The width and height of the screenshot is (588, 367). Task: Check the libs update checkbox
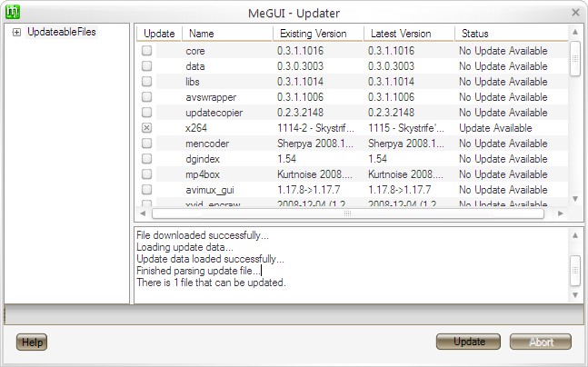(146, 82)
